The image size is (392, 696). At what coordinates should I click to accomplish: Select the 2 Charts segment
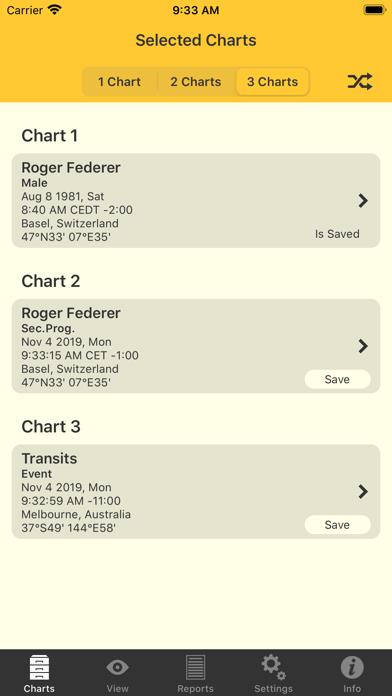tap(196, 82)
